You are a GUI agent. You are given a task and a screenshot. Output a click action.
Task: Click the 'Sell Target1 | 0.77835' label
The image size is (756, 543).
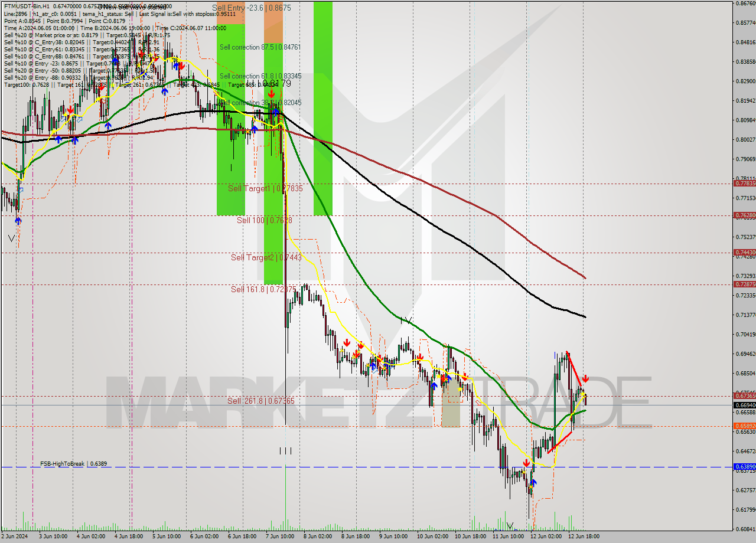265,188
